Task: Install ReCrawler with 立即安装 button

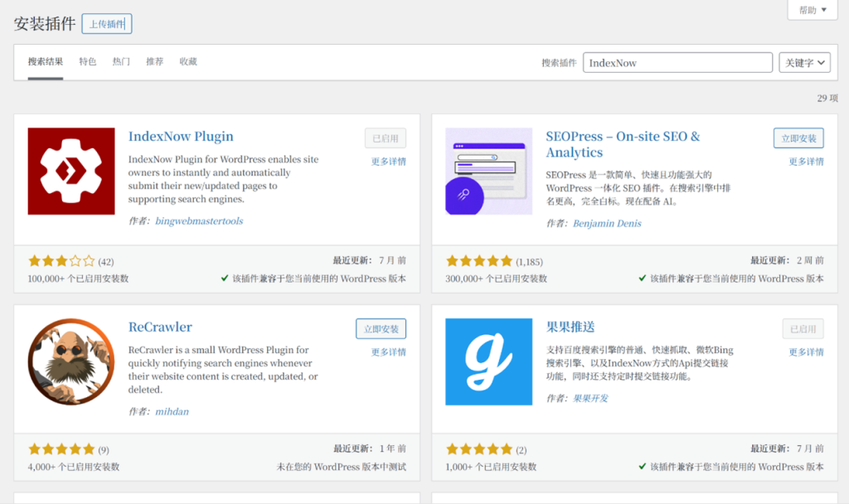Action: (381, 329)
